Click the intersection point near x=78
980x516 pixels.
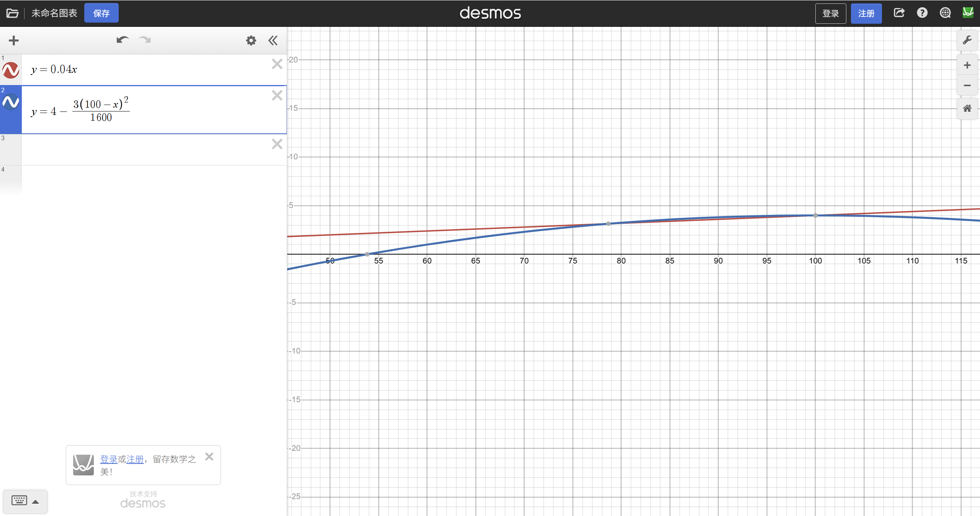click(608, 224)
